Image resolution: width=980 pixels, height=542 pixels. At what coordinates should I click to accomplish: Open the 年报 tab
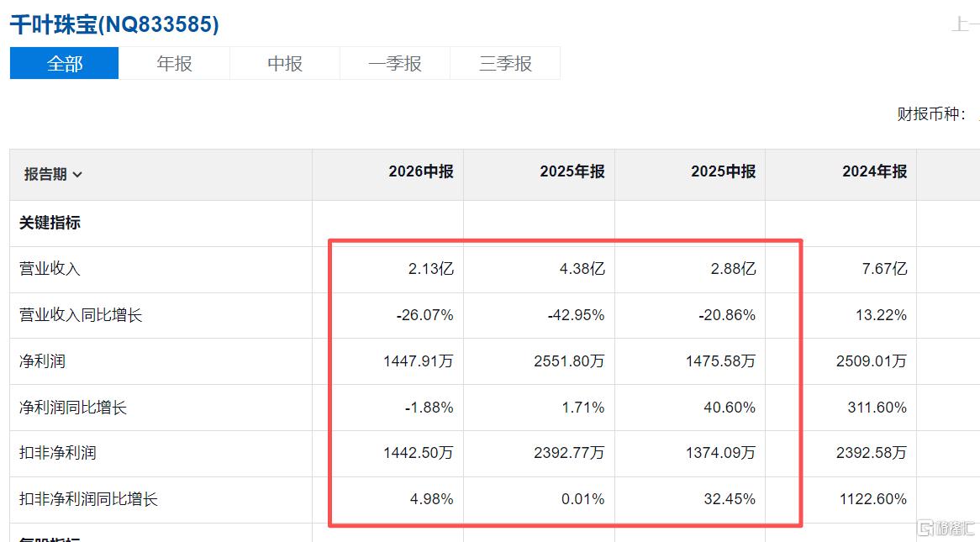(174, 63)
